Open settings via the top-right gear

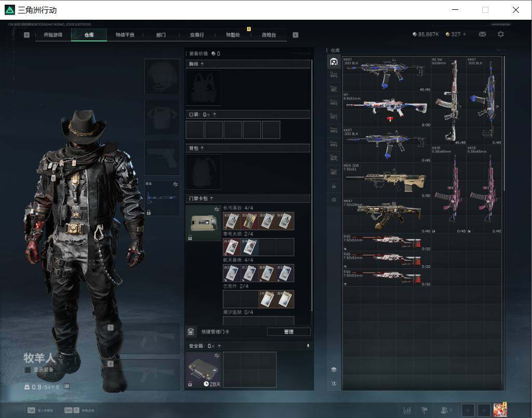(x=500, y=34)
